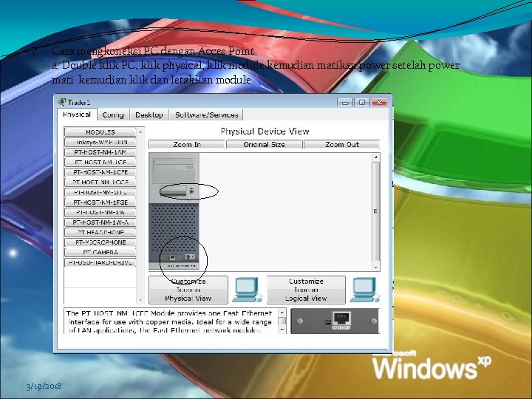Viewport: 532px width, 399px height.
Task: Minimize the Trader1 window
Action: click(345, 102)
